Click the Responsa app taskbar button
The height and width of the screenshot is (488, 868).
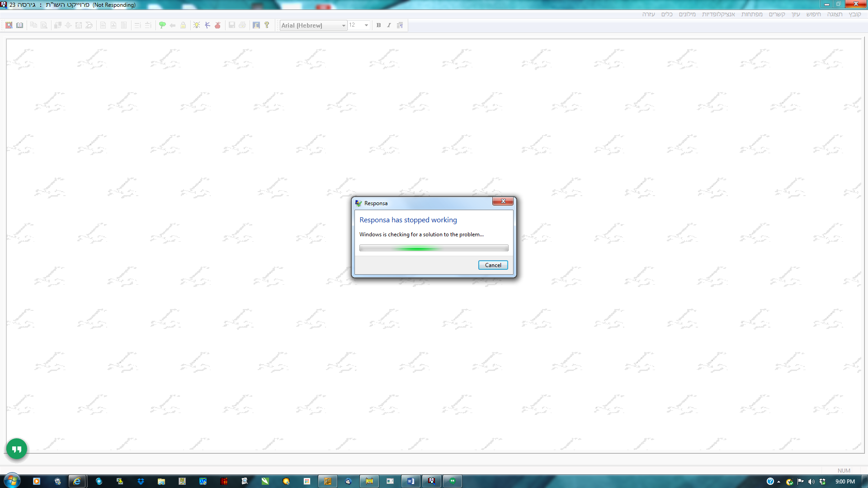click(x=431, y=481)
